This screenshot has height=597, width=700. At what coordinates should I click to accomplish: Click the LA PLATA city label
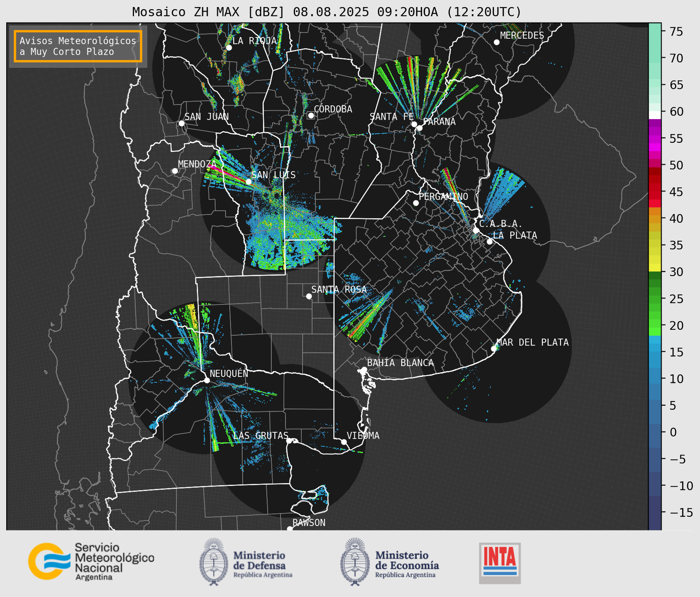click(x=515, y=235)
